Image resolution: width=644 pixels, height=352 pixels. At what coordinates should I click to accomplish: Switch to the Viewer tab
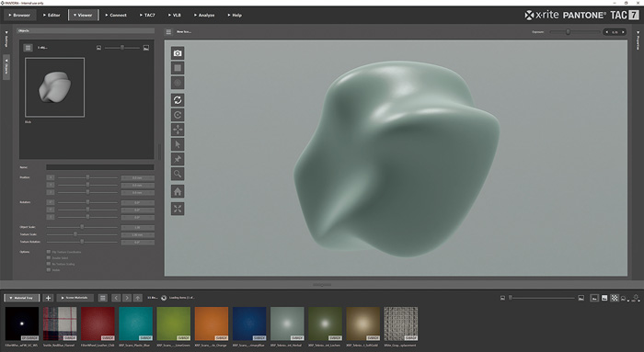point(83,16)
